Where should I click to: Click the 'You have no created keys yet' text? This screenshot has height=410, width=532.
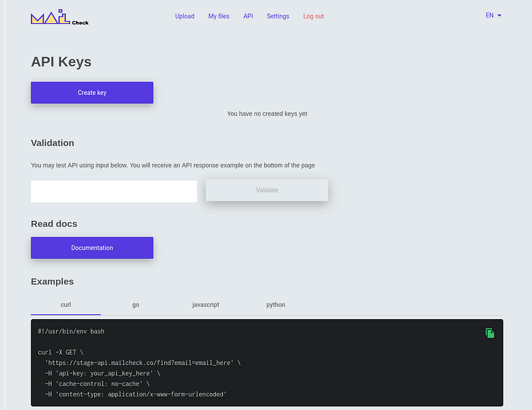point(267,113)
